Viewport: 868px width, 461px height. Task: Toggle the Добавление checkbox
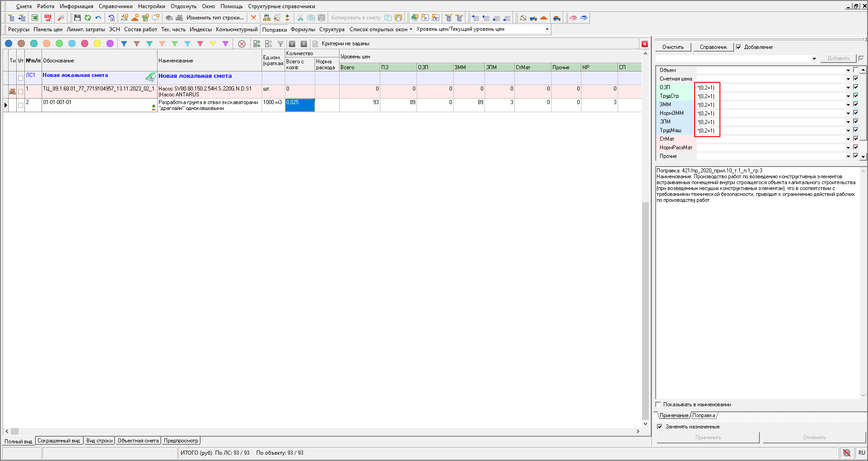(739, 47)
